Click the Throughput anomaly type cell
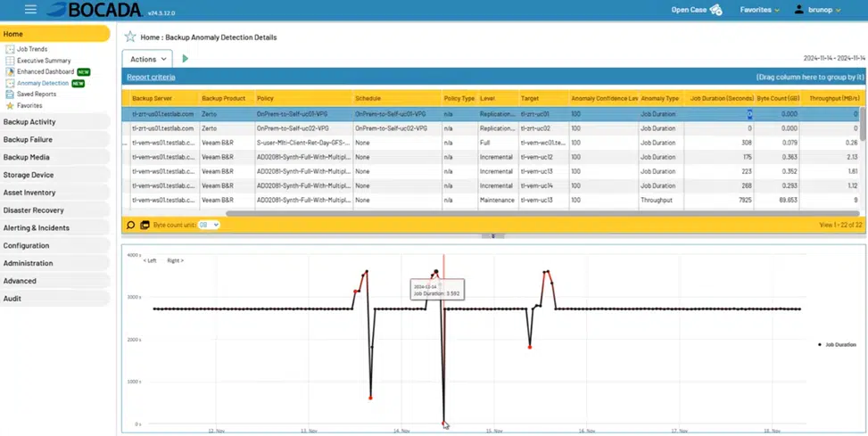The image size is (868, 436). (661, 201)
